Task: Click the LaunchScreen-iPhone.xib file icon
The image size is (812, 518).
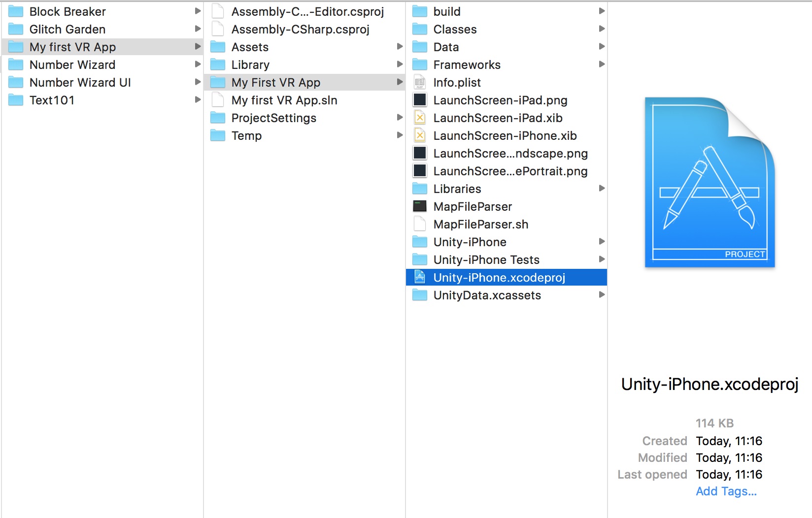Action: [420, 135]
